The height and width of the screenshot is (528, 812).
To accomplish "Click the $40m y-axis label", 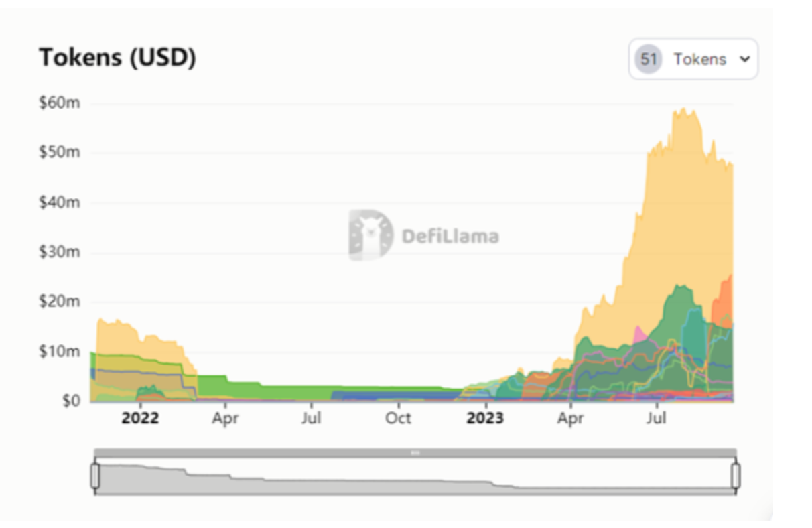I will click(60, 202).
